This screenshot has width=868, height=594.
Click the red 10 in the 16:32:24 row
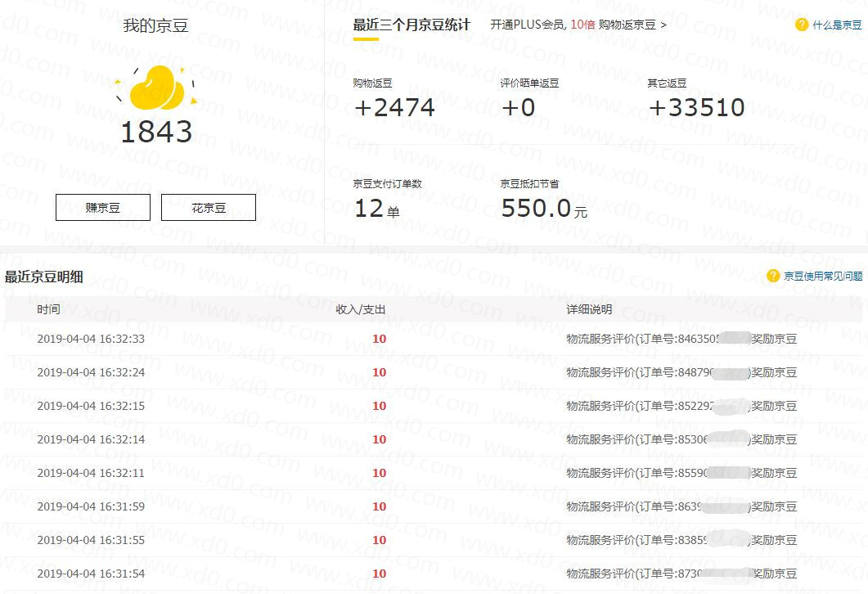pos(380,372)
